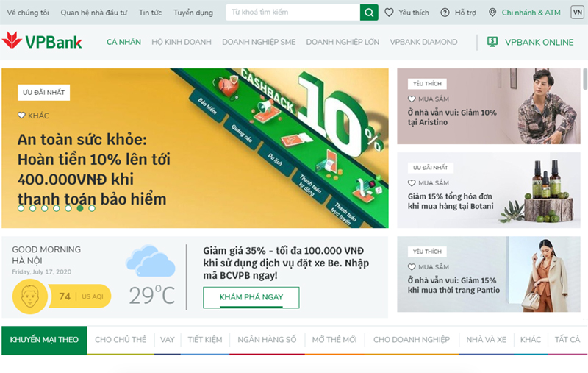Click the KHUYẾN MẠI THEO green label
The image size is (588, 373).
(44, 340)
